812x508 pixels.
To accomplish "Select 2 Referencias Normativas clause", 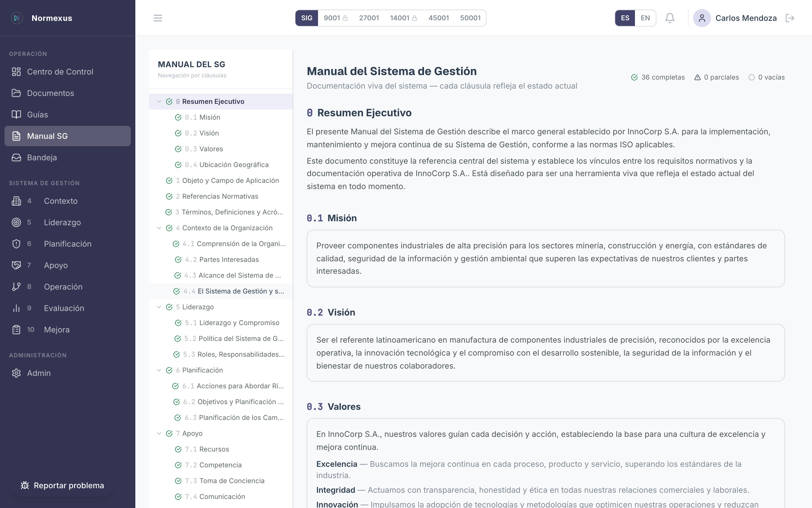I will tap(221, 196).
